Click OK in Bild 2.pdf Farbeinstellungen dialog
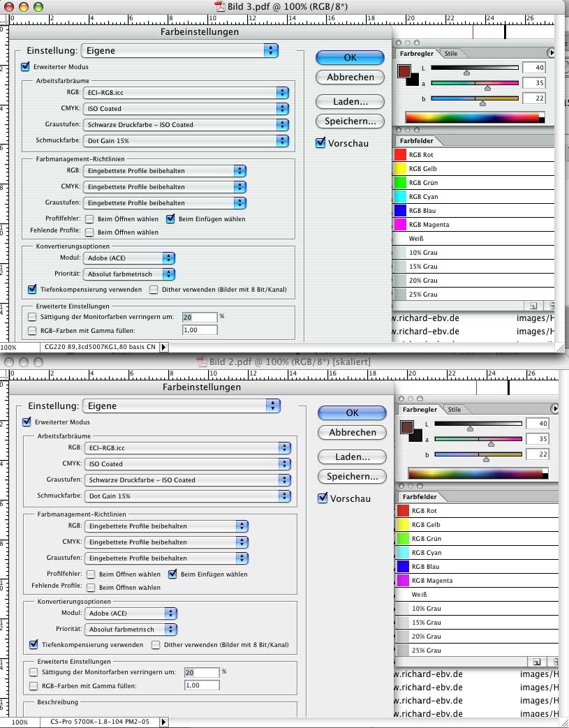Viewport: 569px width, 728px height. [352, 413]
